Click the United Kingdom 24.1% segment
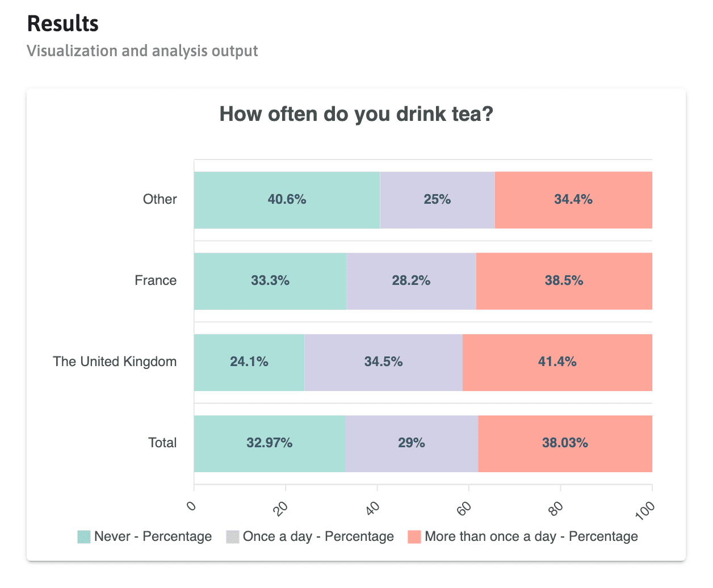Screen dimensions: 713x588 pyautogui.click(x=249, y=362)
